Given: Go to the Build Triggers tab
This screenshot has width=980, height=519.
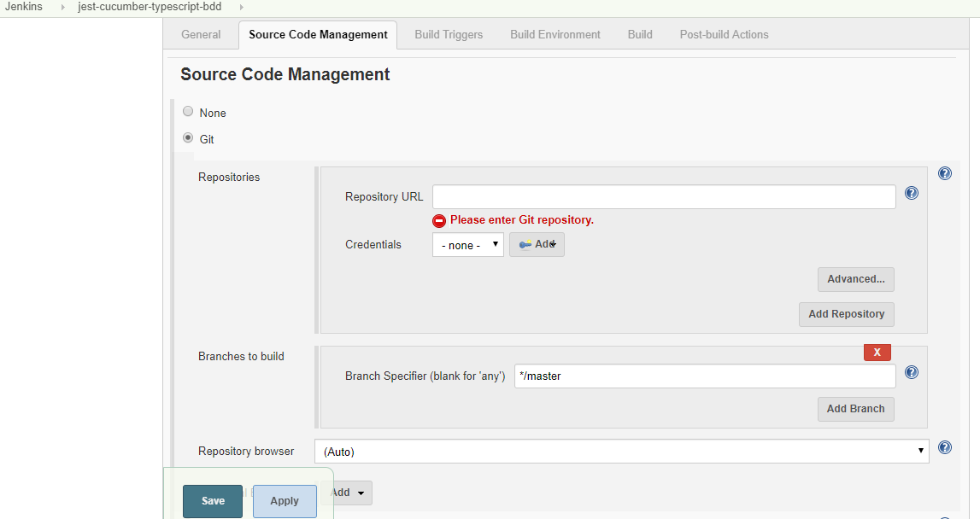Looking at the screenshot, I should click(449, 35).
